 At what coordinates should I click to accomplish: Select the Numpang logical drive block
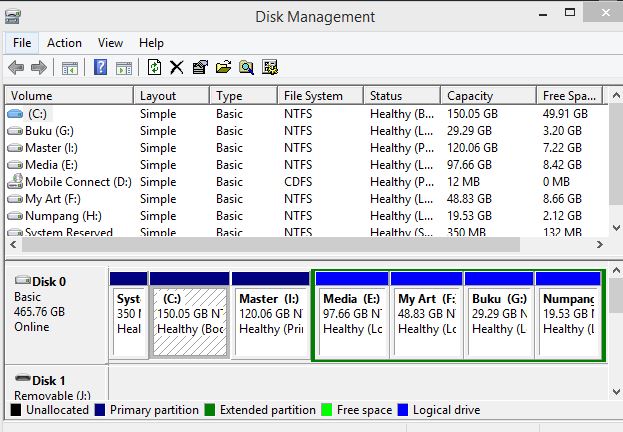click(x=568, y=315)
